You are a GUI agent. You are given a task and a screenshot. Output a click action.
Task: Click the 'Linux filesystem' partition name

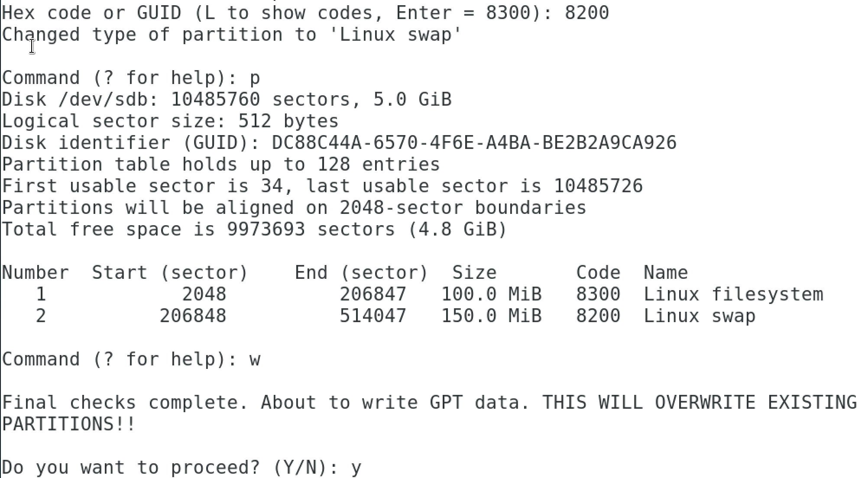[733, 294]
